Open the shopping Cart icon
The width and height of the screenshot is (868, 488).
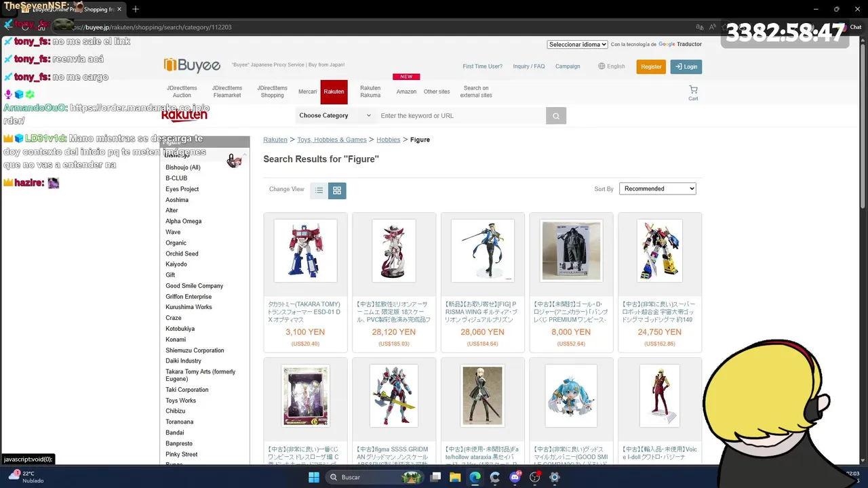click(693, 93)
